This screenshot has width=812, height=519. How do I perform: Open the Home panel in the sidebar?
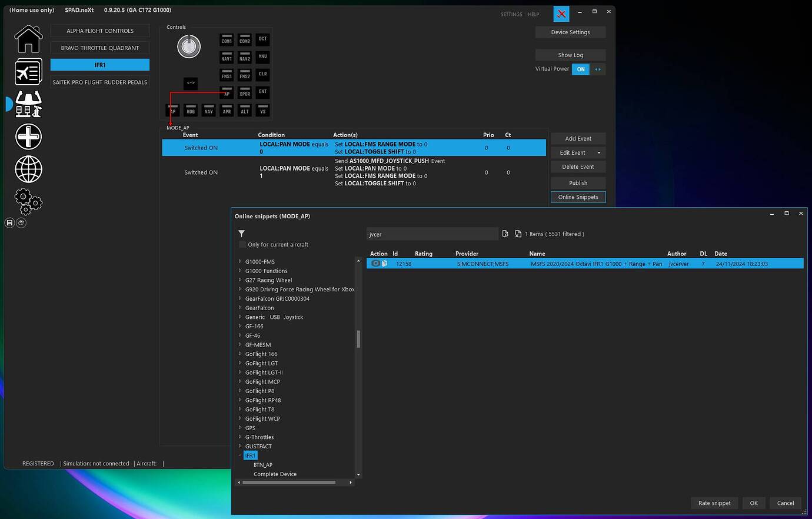[28, 39]
